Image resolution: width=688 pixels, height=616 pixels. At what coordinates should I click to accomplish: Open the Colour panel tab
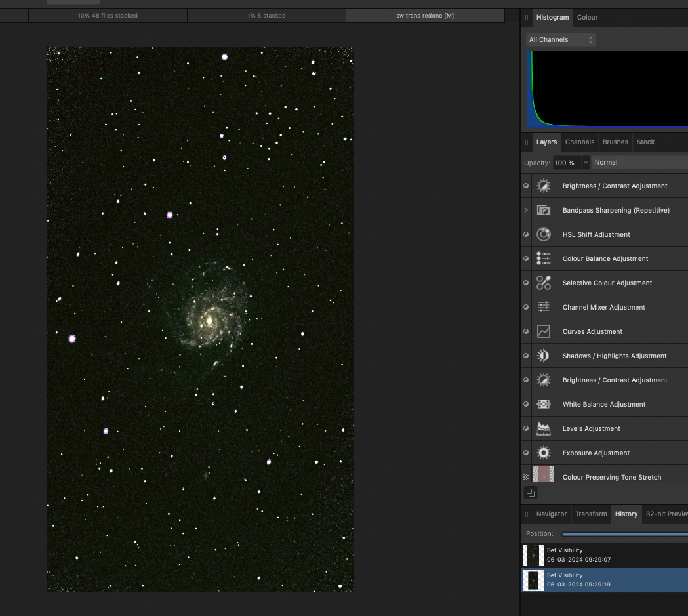(x=587, y=17)
